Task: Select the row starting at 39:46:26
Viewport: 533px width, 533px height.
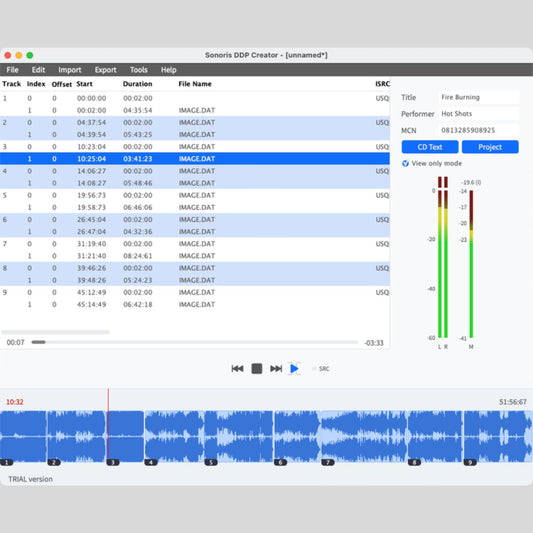Action: click(195, 268)
